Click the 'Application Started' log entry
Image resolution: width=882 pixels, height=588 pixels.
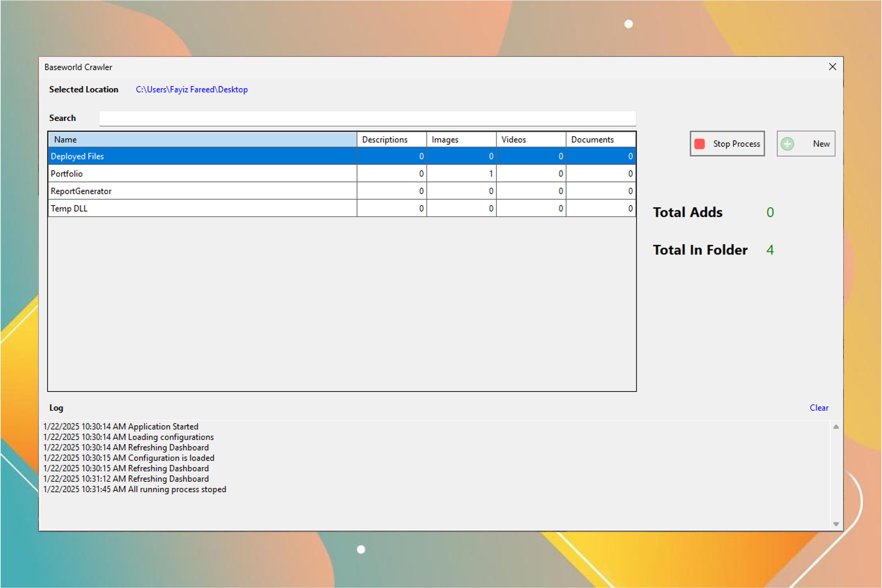pos(121,426)
